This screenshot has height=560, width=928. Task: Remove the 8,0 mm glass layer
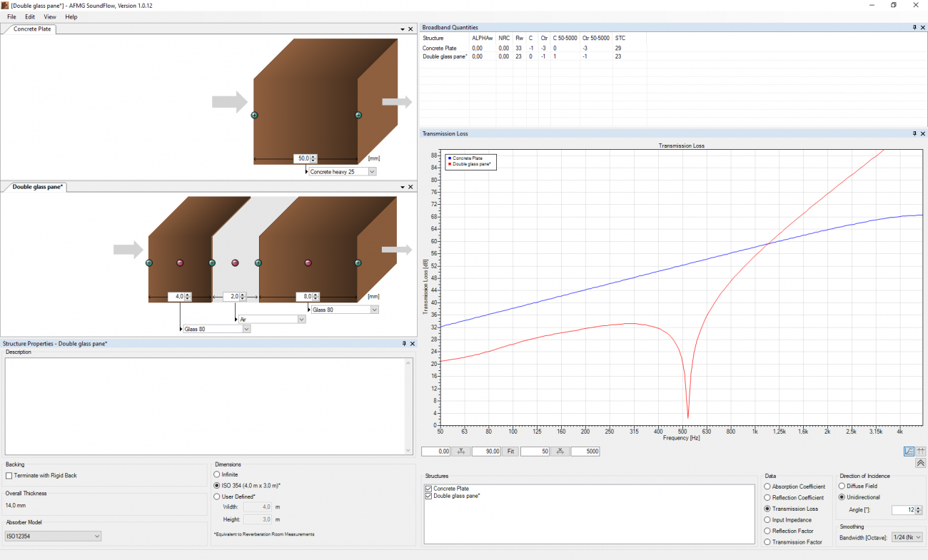coord(308,263)
